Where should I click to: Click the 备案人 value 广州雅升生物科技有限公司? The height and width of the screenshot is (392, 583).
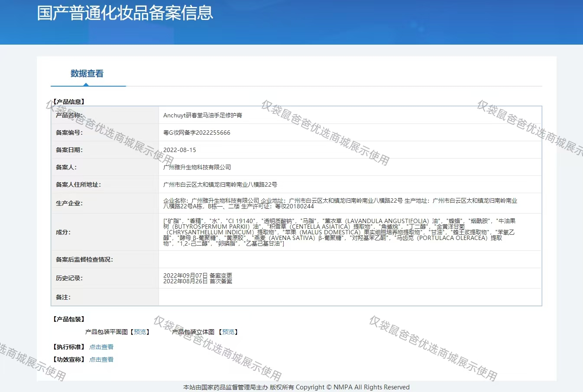pyautogui.click(x=197, y=167)
